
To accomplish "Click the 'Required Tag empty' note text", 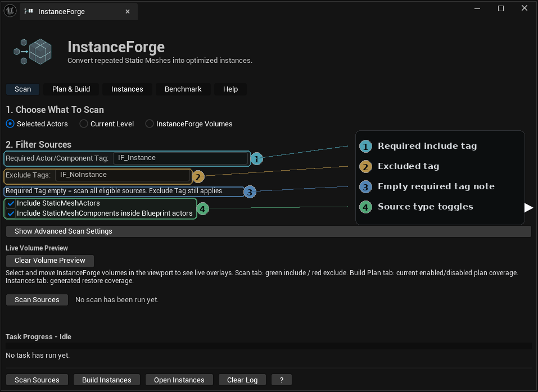I will (x=115, y=191).
